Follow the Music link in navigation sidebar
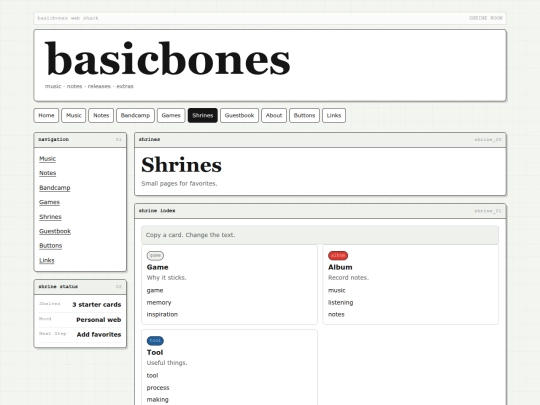 [x=48, y=158]
